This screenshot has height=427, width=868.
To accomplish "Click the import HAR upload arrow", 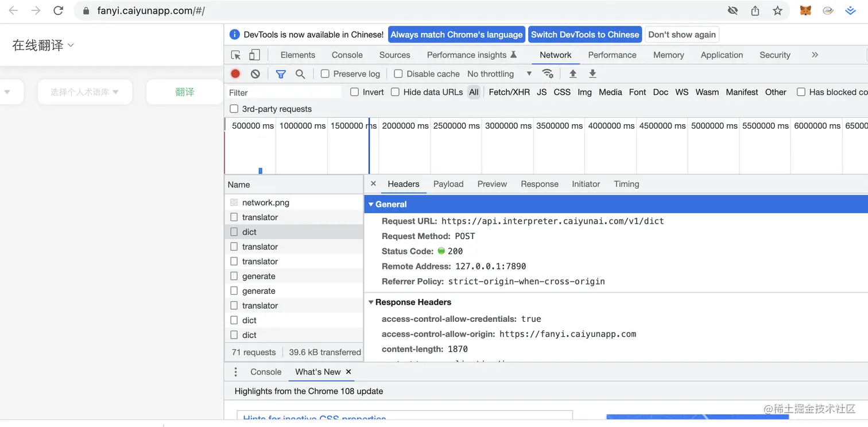I will click(x=573, y=74).
